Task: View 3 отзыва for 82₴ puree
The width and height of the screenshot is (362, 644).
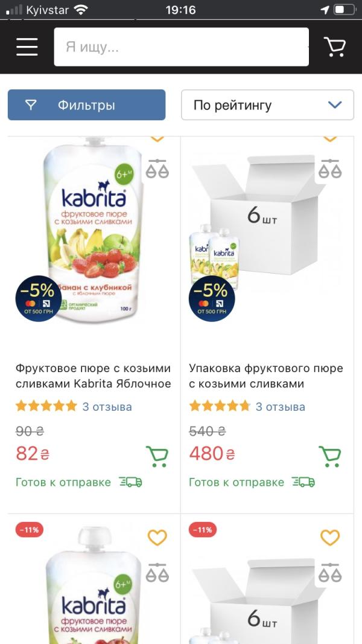Action: point(107,407)
